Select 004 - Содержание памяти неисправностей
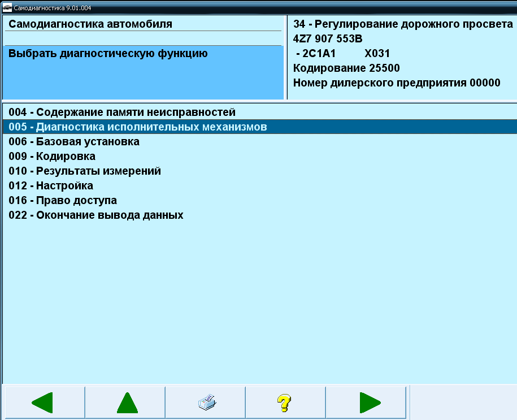 tap(260, 112)
